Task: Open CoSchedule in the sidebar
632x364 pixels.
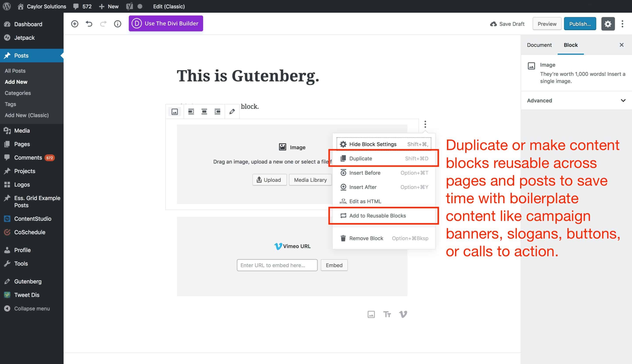Action: tap(32, 232)
